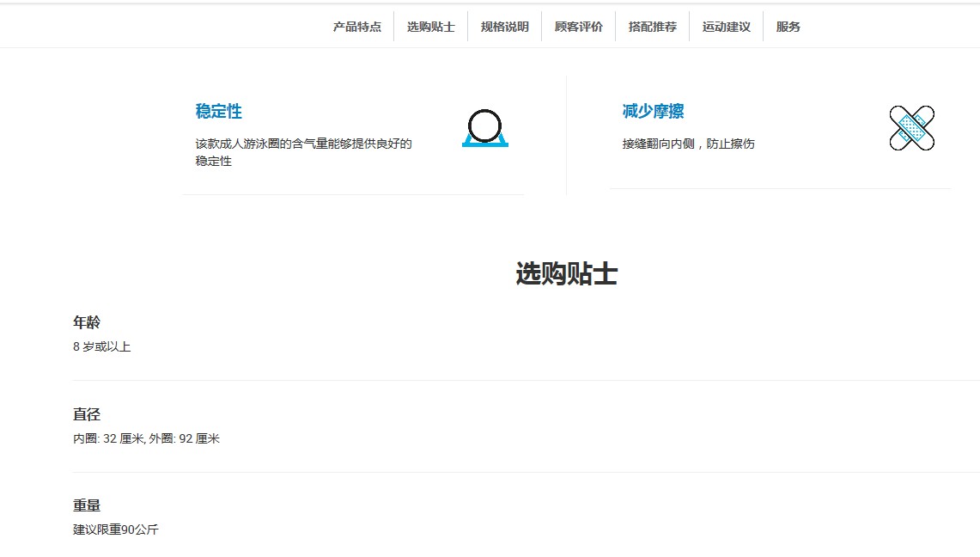Click the 减少摩擦 feature heading
Image resolution: width=980 pixels, height=557 pixels.
653,111
